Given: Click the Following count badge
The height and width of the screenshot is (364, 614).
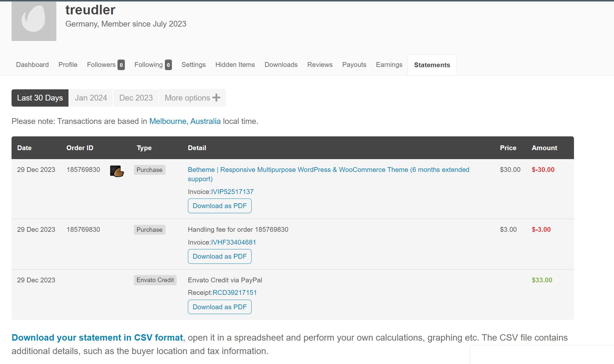Looking at the screenshot, I should click(168, 65).
